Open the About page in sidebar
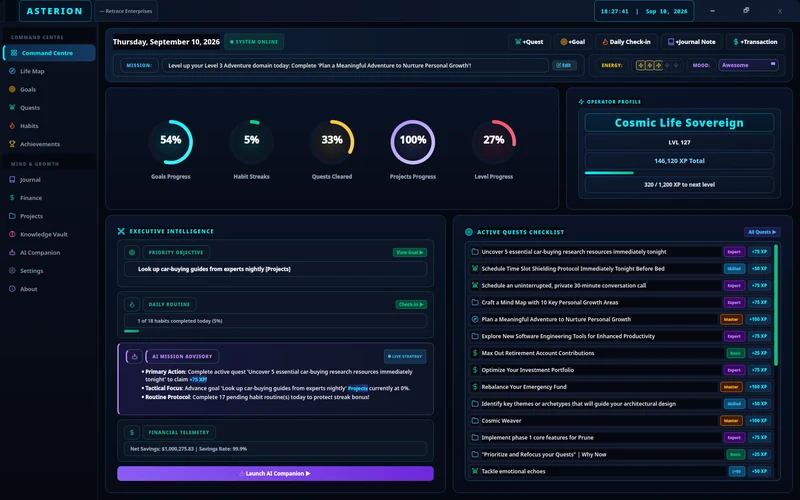 click(x=49, y=289)
